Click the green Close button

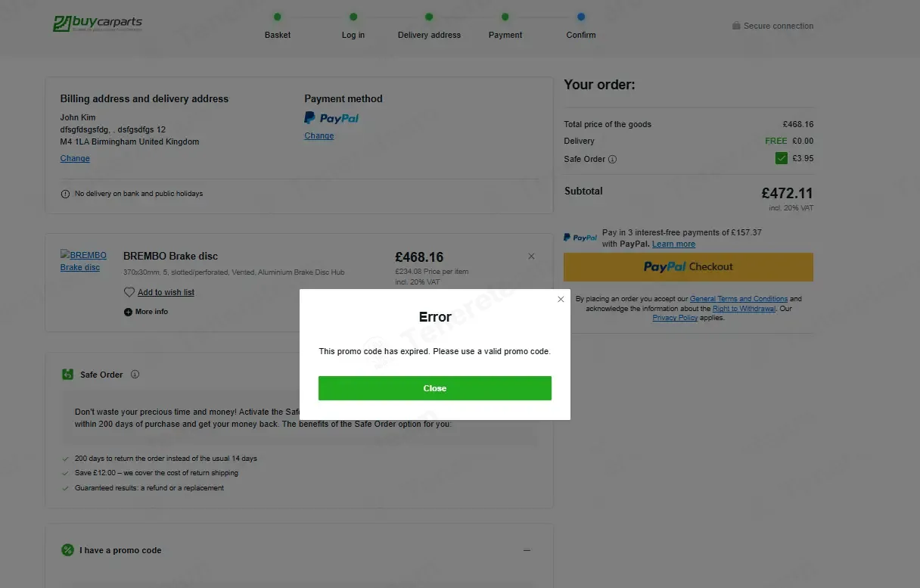tap(435, 388)
